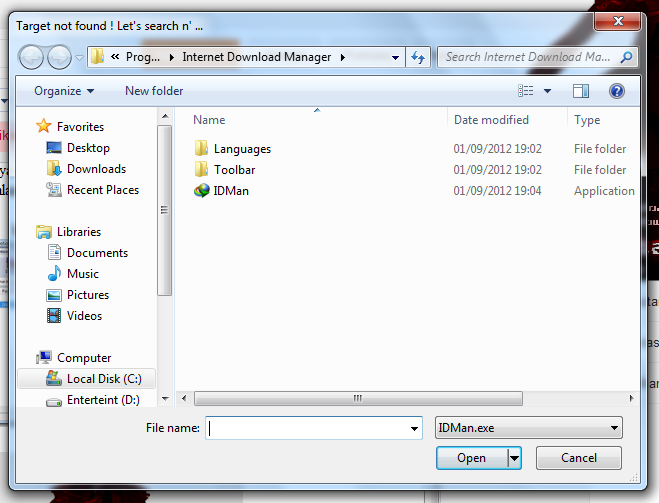Open the Pictures library
Screen dimensions: 659x503
coord(88,295)
